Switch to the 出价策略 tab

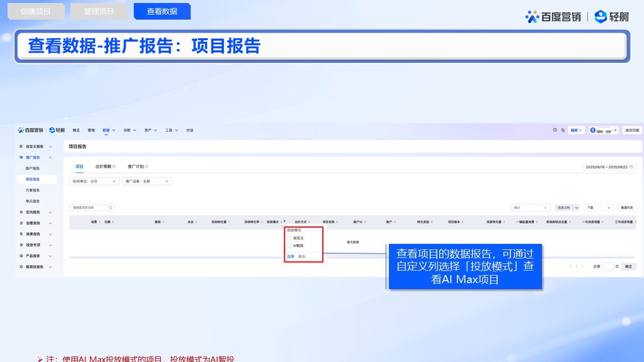click(x=103, y=166)
